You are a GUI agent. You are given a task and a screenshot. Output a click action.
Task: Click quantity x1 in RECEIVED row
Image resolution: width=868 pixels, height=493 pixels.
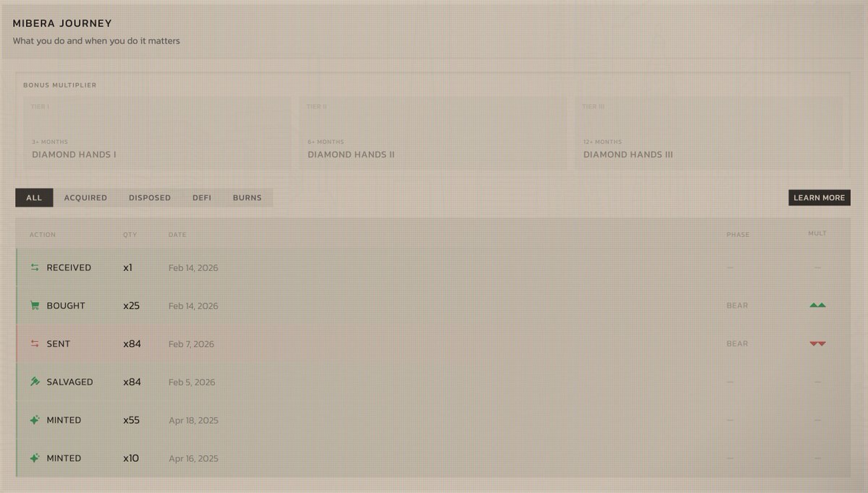coord(127,267)
